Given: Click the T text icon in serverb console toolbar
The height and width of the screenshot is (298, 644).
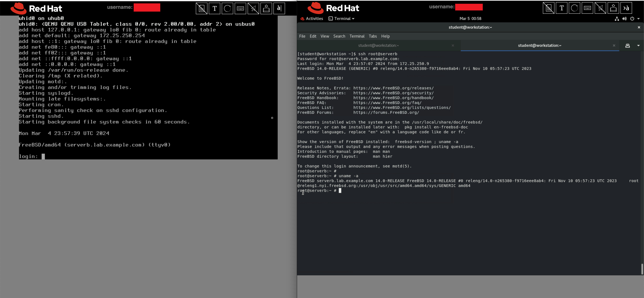Looking at the screenshot, I should (214, 9).
